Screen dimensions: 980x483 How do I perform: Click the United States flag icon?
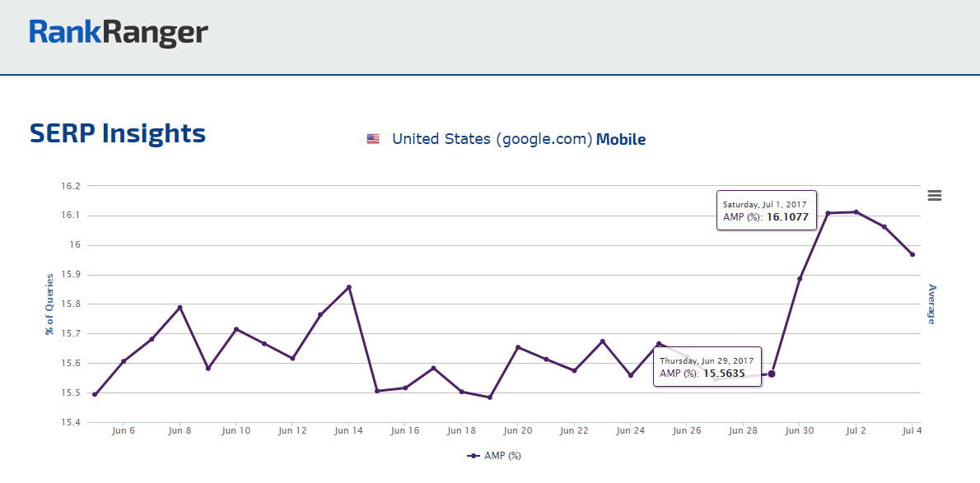(373, 139)
